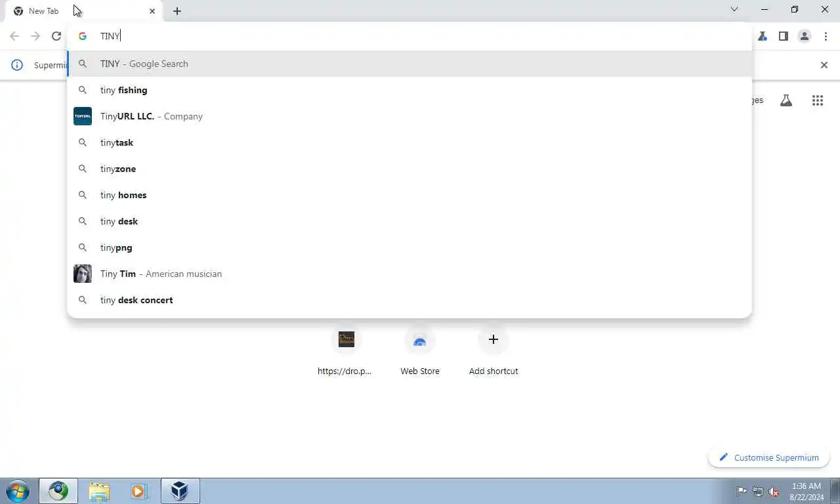This screenshot has height=504, width=840.
Task: Close the New Tab tab
Action: (152, 11)
